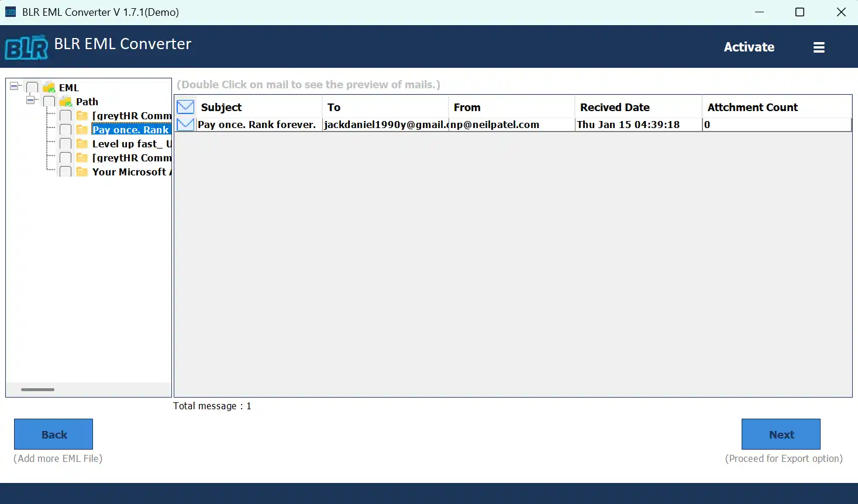Collapse the EML root tree node
The height and width of the screenshot is (504, 858).
pyautogui.click(x=15, y=87)
